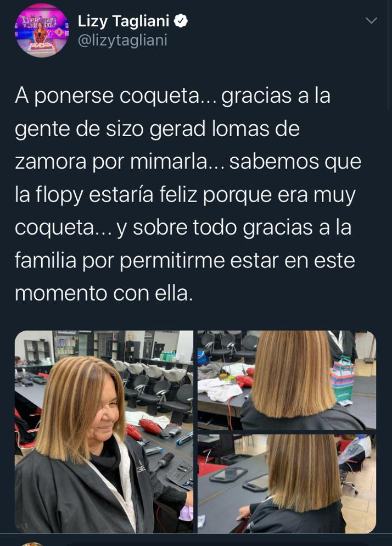
Task: Click the tweet line 'A ponerse coqueta'
Action: pyautogui.click(x=113, y=96)
